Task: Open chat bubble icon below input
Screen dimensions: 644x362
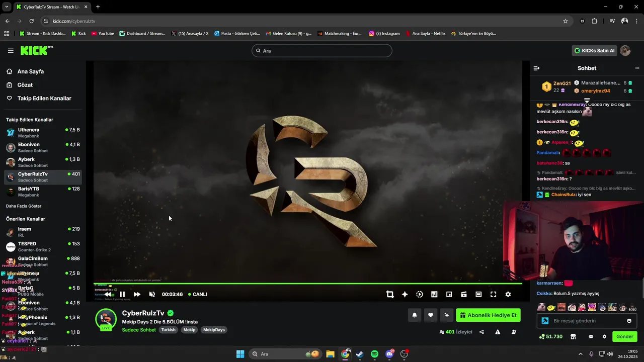Action: [x=591, y=337]
